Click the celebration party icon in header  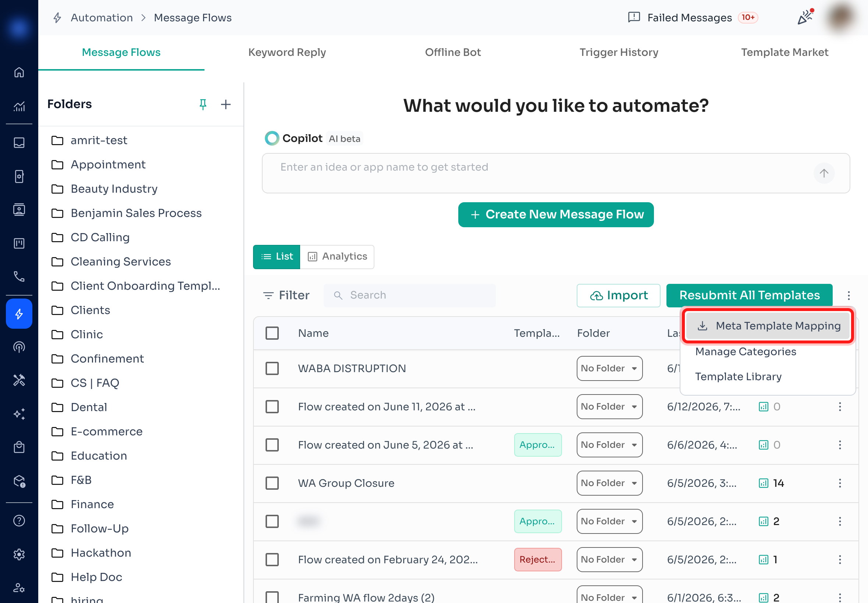[805, 17]
